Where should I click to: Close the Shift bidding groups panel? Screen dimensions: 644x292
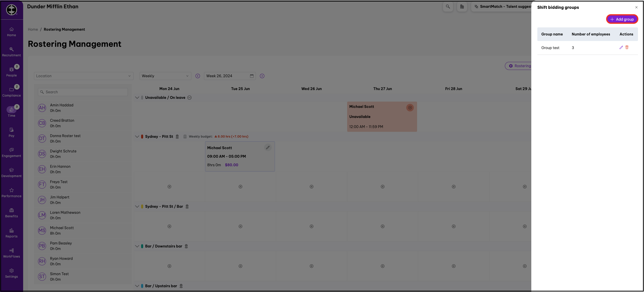(x=636, y=7)
